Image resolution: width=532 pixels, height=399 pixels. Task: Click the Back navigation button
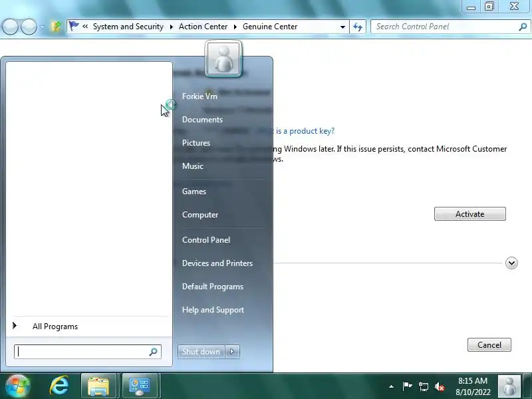10,27
